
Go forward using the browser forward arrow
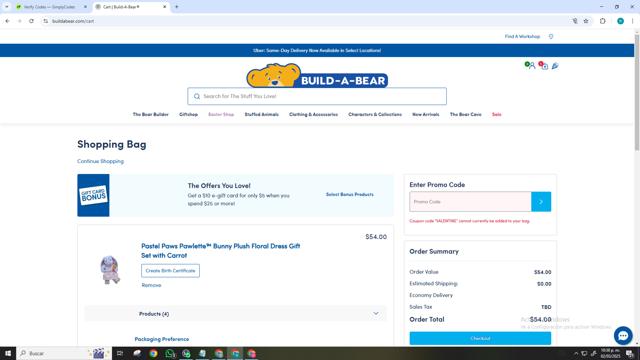coord(19,21)
